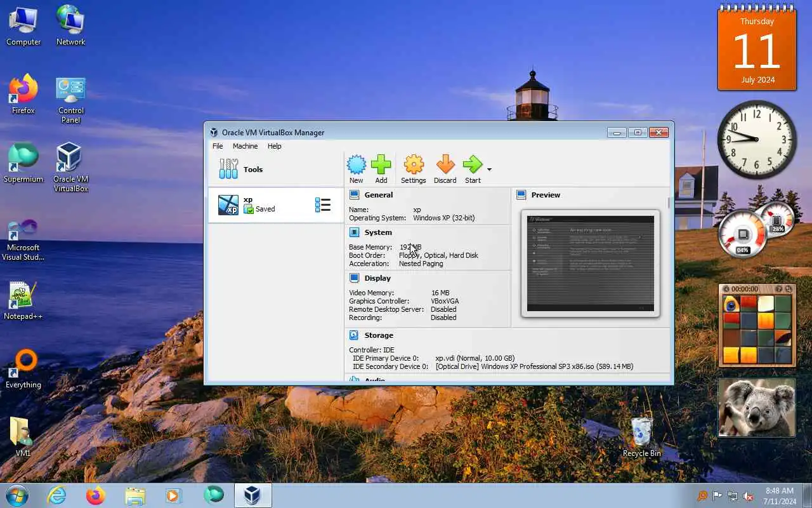Click the Windows XP (32-bit) operating system value
This screenshot has height=508, width=812.
[x=443, y=218]
